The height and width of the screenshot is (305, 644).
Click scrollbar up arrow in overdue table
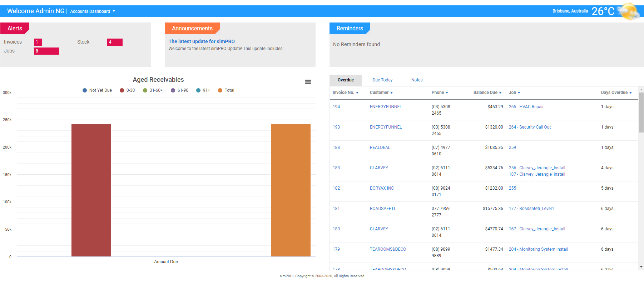click(641, 90)
